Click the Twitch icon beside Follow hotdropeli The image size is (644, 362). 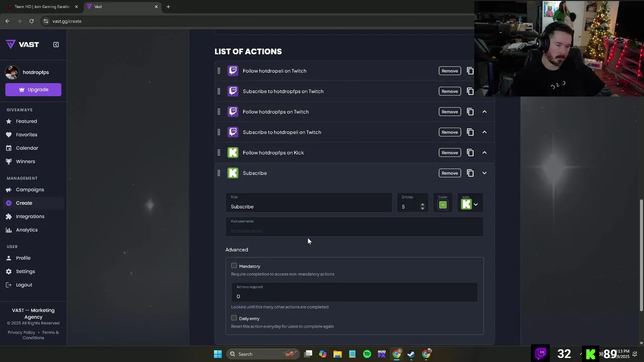[232, 71]
